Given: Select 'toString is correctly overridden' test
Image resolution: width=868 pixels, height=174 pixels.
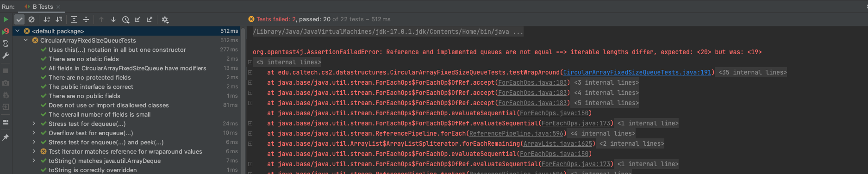Looking at the screenshot, I should (126, 170).
